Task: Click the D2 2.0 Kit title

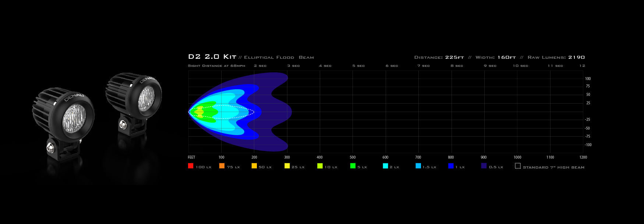Action: click(212, 57)
